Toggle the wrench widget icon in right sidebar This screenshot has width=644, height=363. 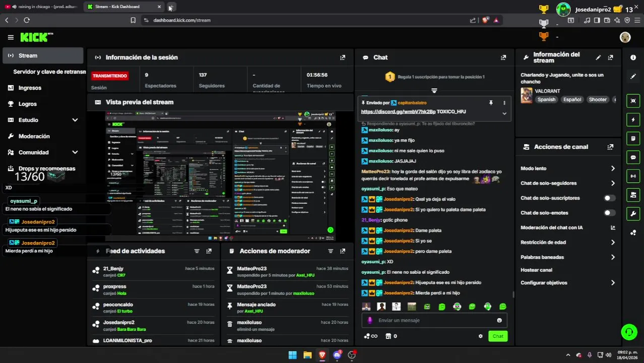coord(633,214)
